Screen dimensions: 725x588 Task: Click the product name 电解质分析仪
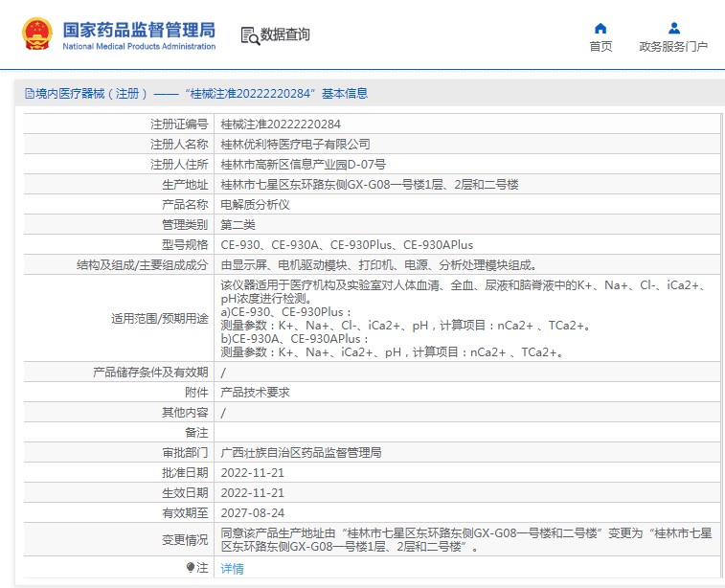click(x=255, y=205)
